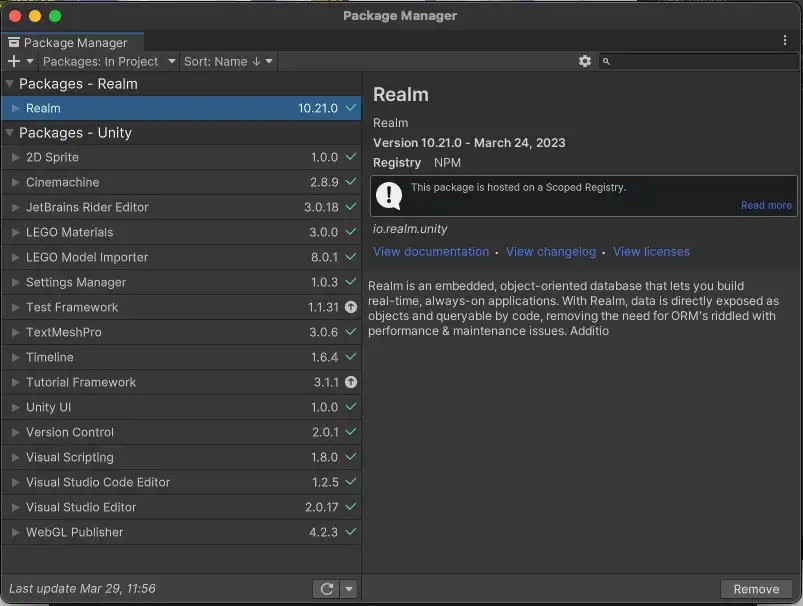Add a package using the plus icon

[14, 61]
